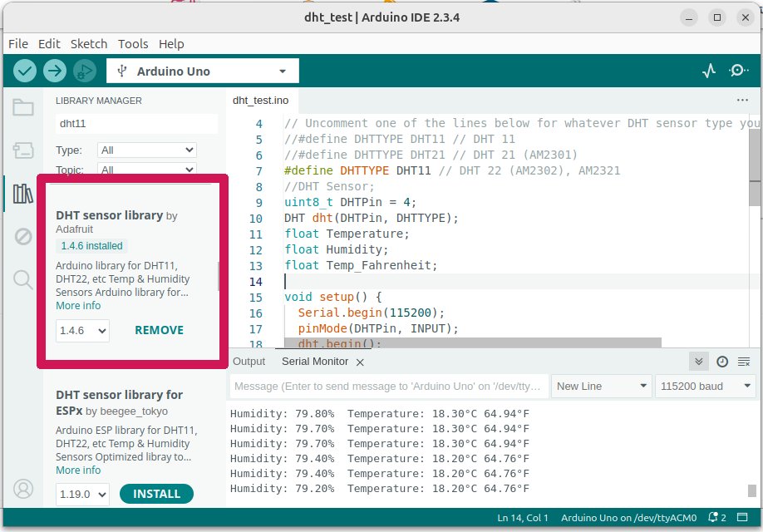Image resolution: width=763 pixels, height=532 pixels.
Task: Open the Type filter dropdown
Action: tap(146, 150)
